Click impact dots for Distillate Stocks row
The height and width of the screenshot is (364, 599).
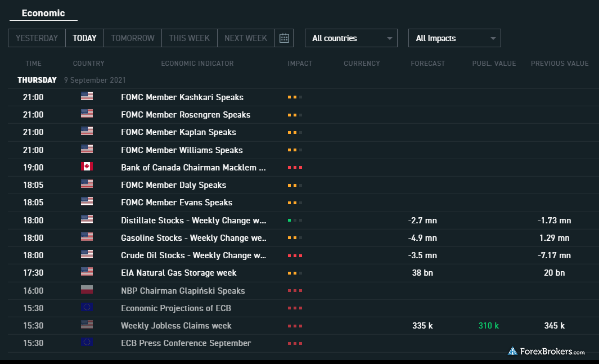295,220
